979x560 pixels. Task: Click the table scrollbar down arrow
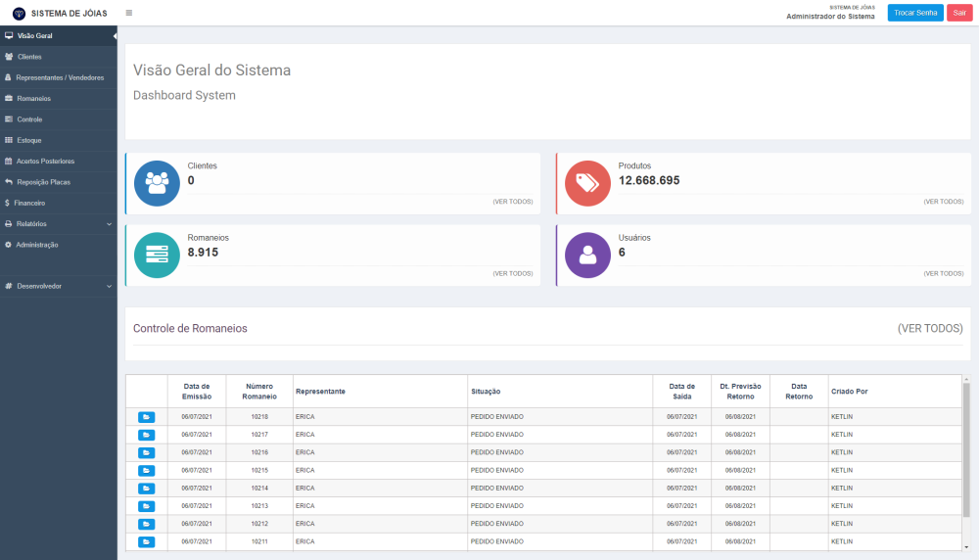(x=966, y=547)
